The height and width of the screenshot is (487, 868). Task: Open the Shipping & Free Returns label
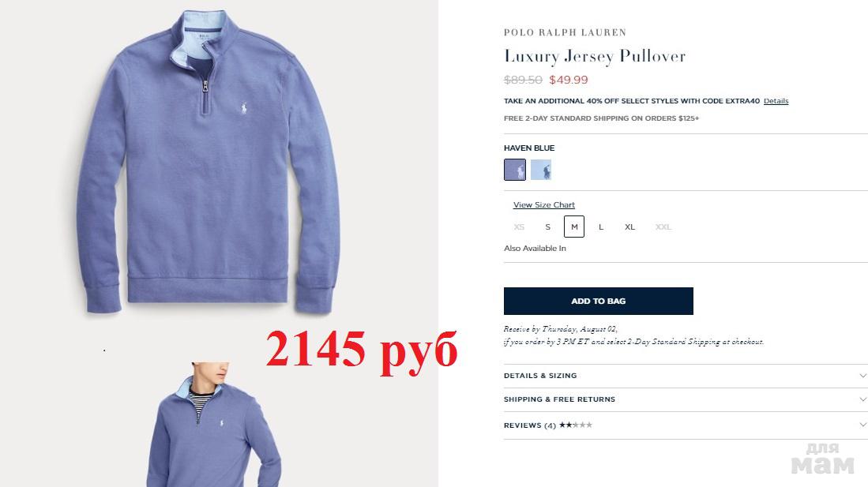point(559,399)
